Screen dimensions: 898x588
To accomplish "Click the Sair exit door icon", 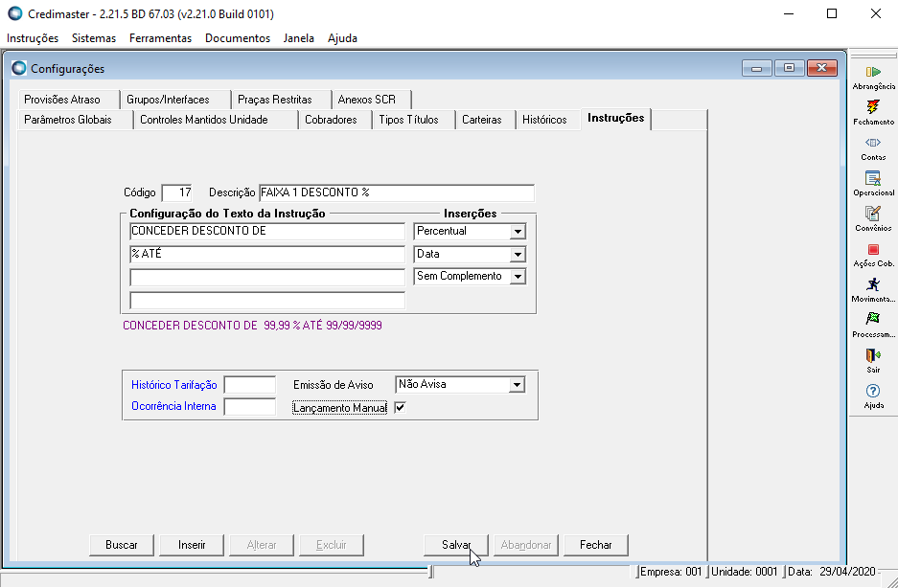I will (873, 355).
